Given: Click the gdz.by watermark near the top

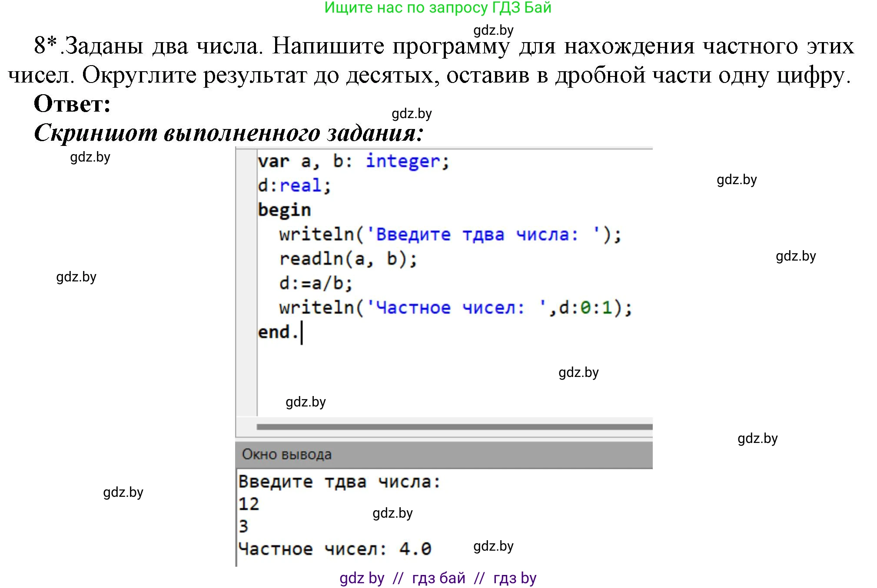Looking at the screenshot, I should click(493, 30).
